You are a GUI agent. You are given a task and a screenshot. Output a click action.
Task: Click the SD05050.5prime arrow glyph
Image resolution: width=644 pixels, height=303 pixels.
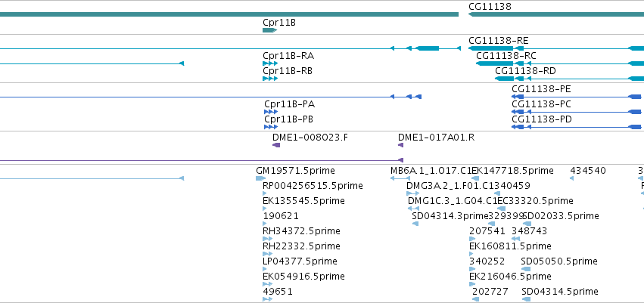coord(527,269)
